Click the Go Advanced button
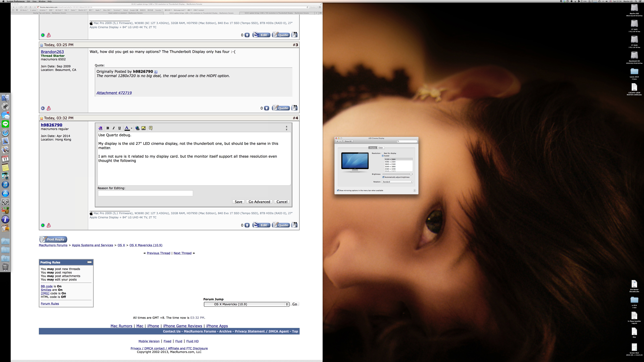This screenshot has width=644, height=362. click(x=259, y=202)
